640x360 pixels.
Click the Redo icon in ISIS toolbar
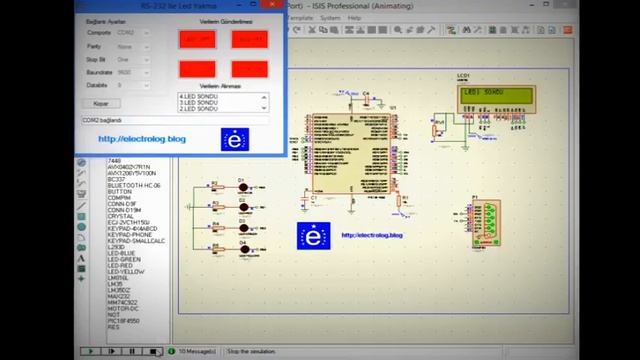click(297, 30)
